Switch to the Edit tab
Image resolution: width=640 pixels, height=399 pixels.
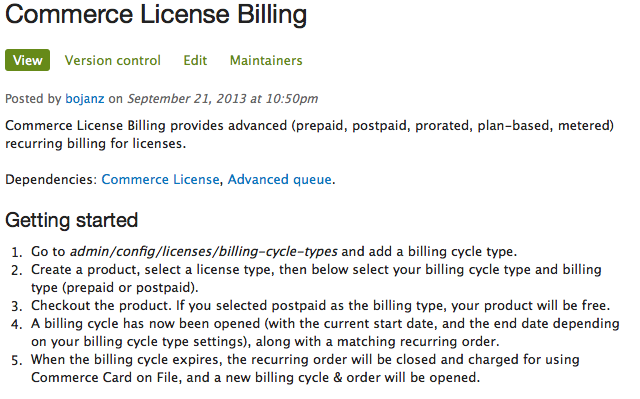click(x=195, y=60)
